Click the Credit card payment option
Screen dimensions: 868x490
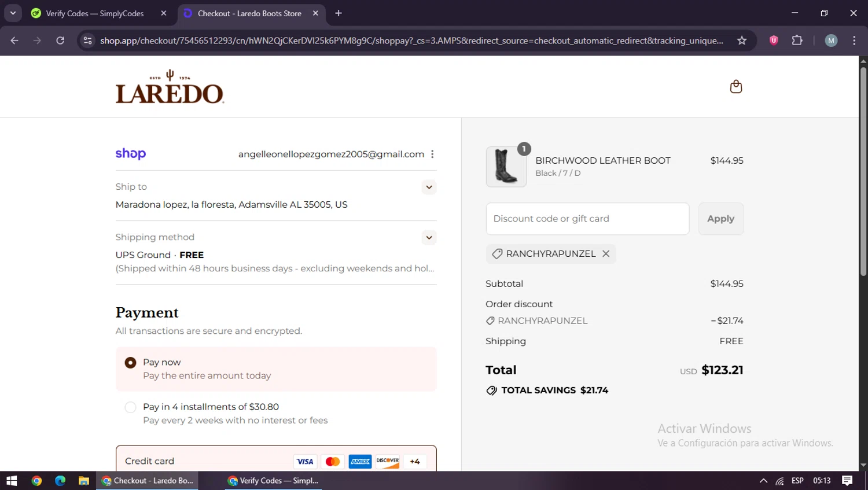(x=276, y=460)
